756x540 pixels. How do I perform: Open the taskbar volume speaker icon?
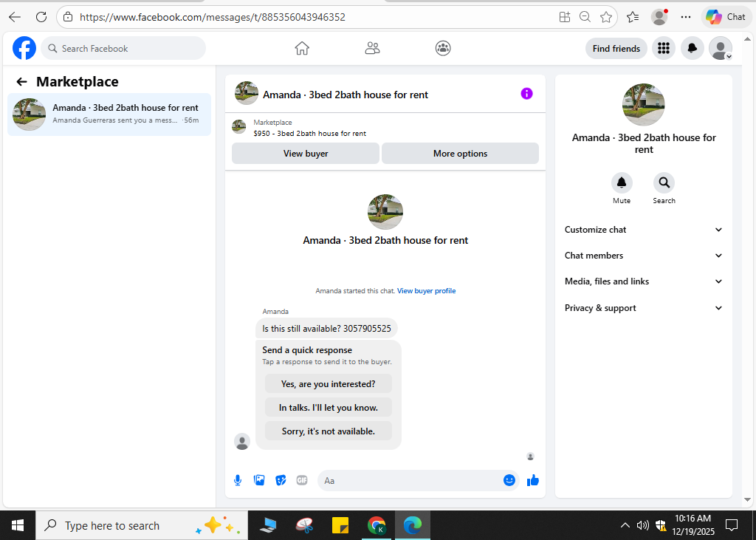(x=643, y=525)
